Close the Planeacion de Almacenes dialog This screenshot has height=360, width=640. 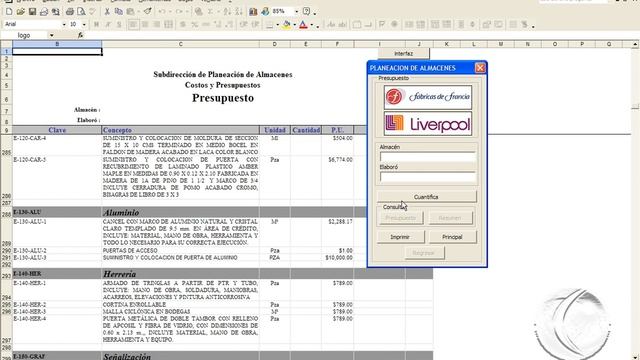480,68
